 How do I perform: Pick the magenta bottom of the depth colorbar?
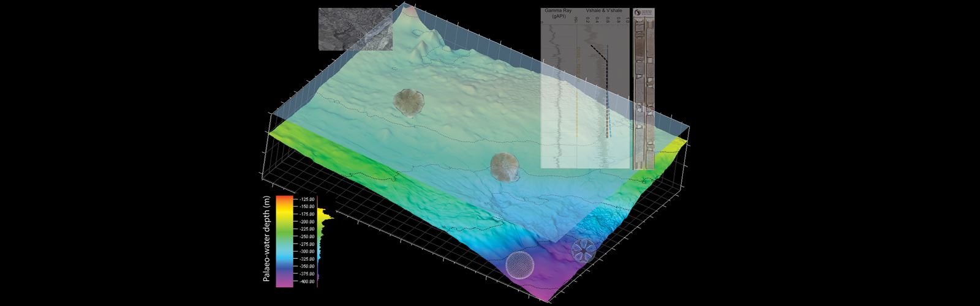[285, 283]
